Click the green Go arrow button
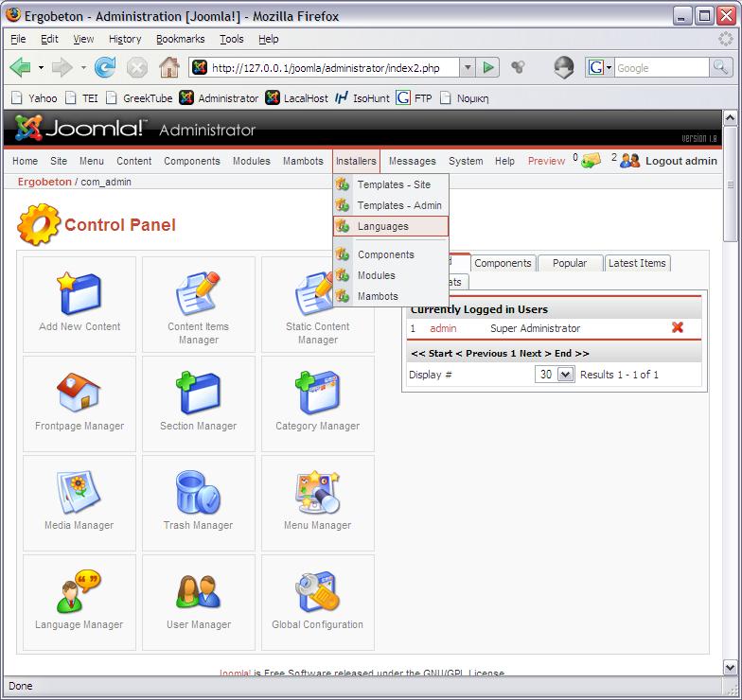Viewport: 742px width, 700px height. 488,68
